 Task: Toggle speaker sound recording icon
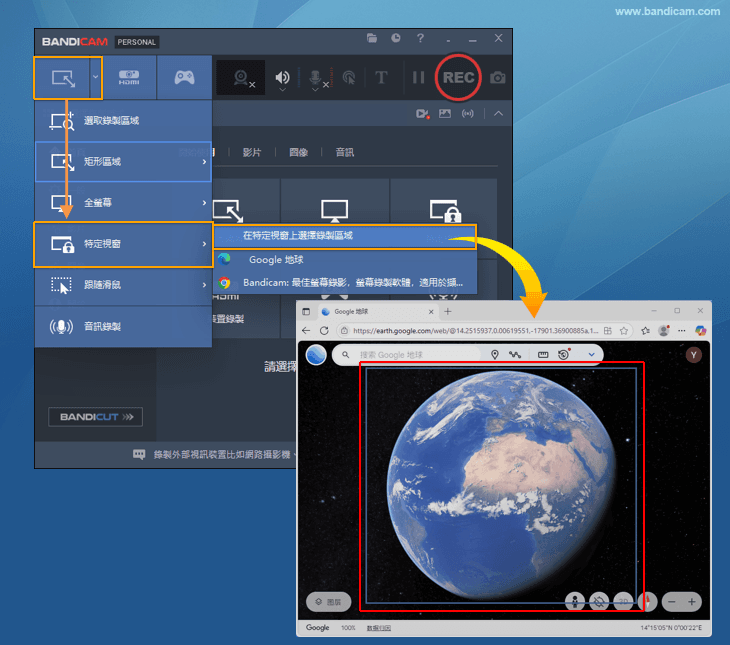[x=282, y=77]
